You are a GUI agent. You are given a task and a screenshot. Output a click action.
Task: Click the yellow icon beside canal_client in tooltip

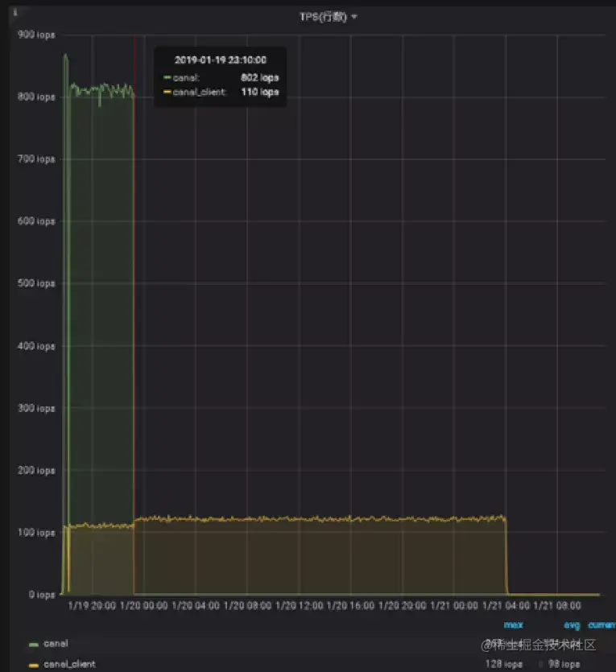167,92
